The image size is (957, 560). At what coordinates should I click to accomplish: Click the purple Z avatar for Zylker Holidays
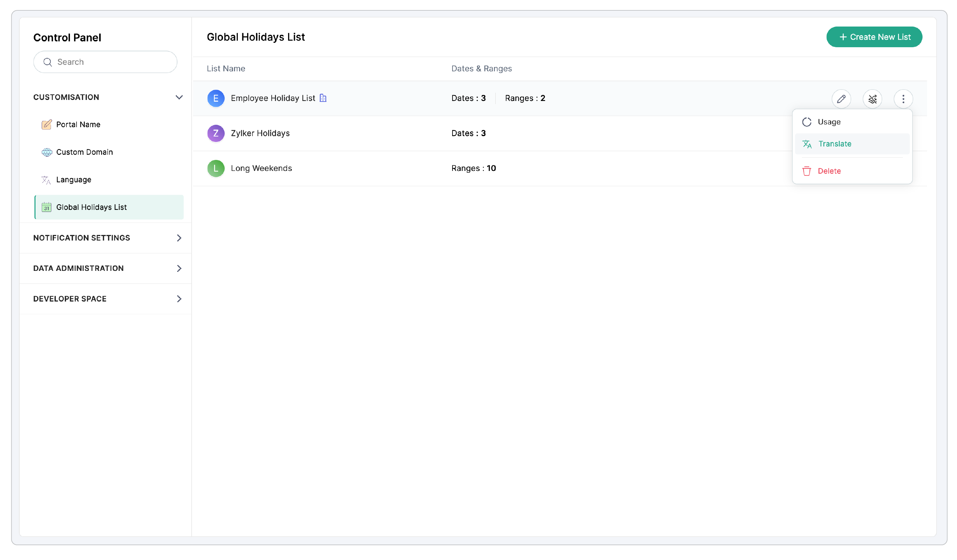click(x=216, y=133)
